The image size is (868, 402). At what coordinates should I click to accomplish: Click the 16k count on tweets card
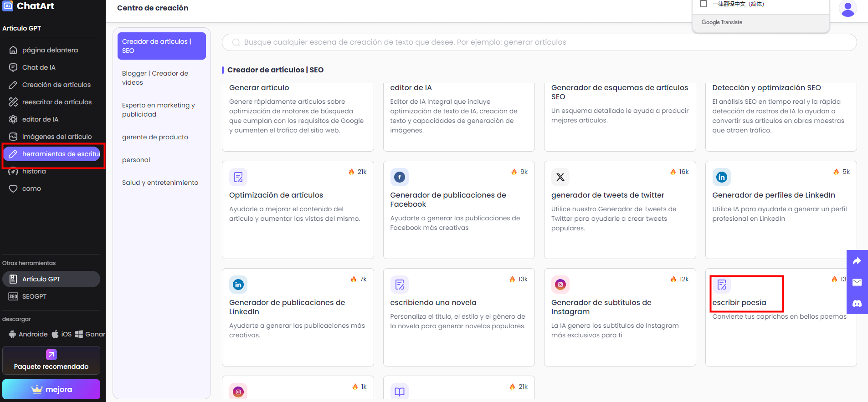[x=683, y=172]
